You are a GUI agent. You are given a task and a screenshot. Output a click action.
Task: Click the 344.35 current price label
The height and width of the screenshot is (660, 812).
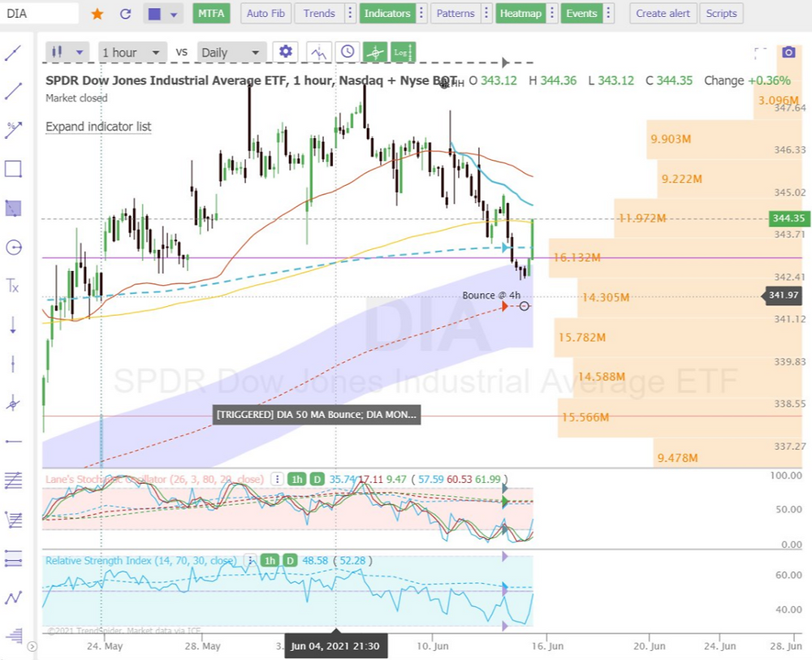click(x=788, y=218)
